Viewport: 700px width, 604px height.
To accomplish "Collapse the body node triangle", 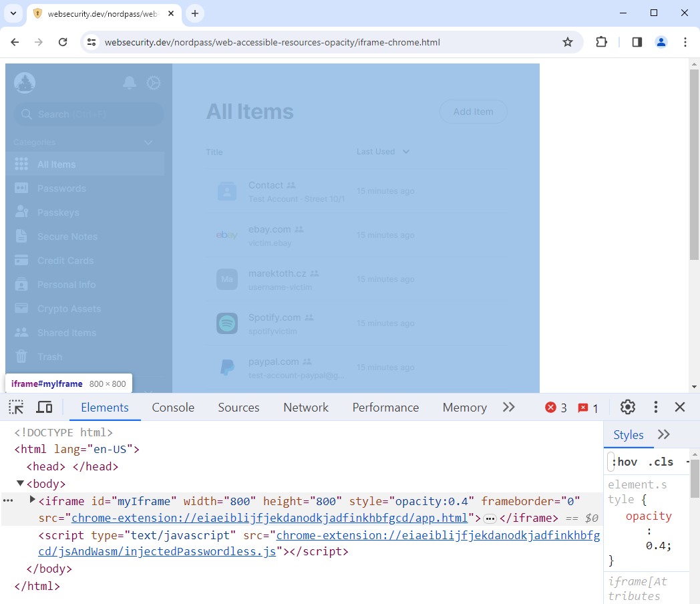I will [20, 483].
